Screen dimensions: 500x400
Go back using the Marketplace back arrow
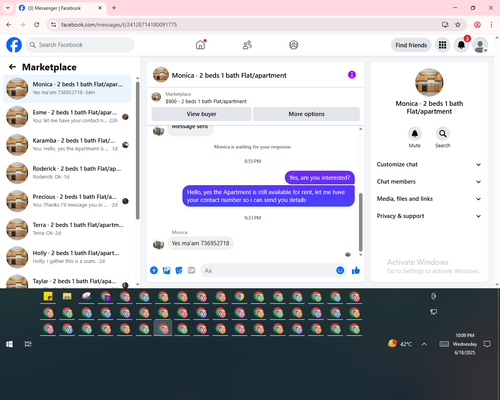12,67
